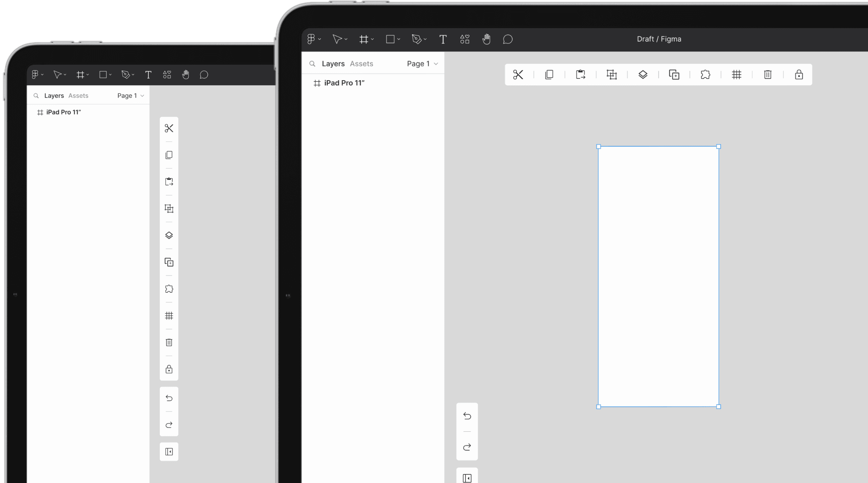Click the trash Delete icon in horizontal toolbar
Image resolution: width=868 pixels, height=483 pixels.
(x=768, y=75)
